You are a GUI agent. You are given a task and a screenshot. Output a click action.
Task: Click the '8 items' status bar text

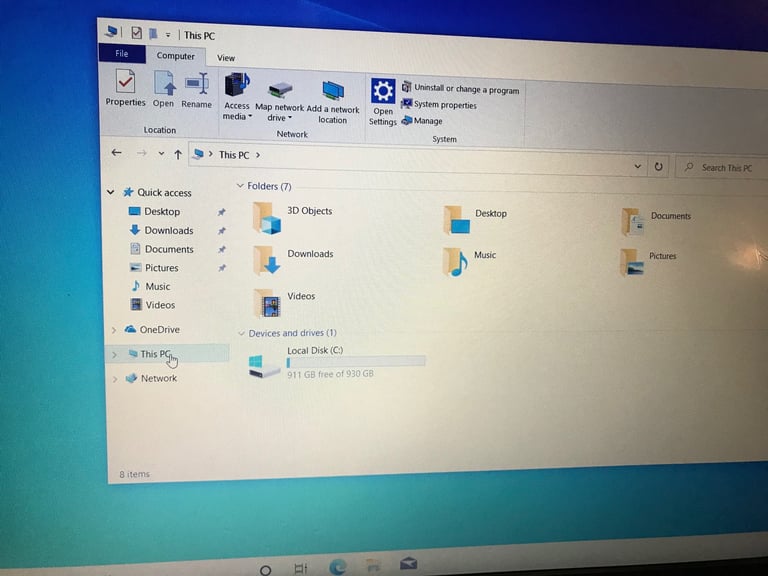click(135, 474)
